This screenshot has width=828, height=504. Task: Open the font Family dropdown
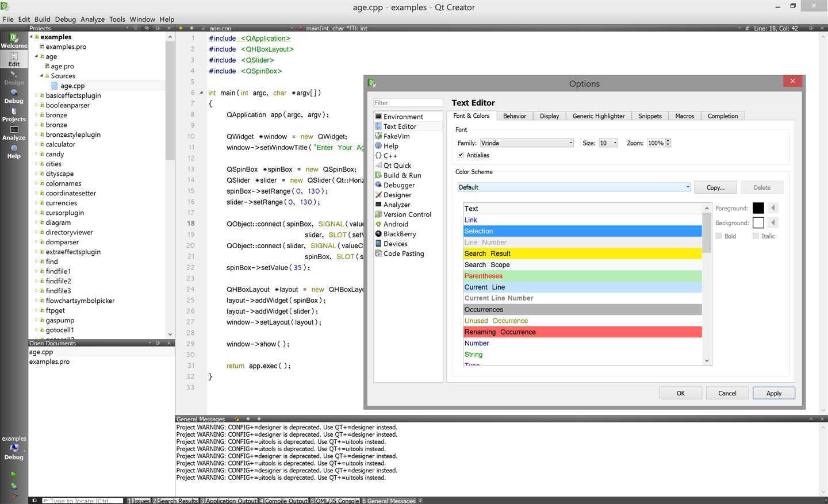pyautogui.click(x=526, y=143)
